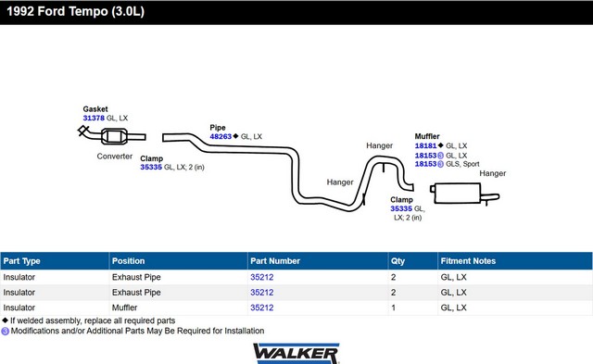Open gasket part number 31378 link
Viewport: 593px width, 364px height.
[x=94, y=118]
